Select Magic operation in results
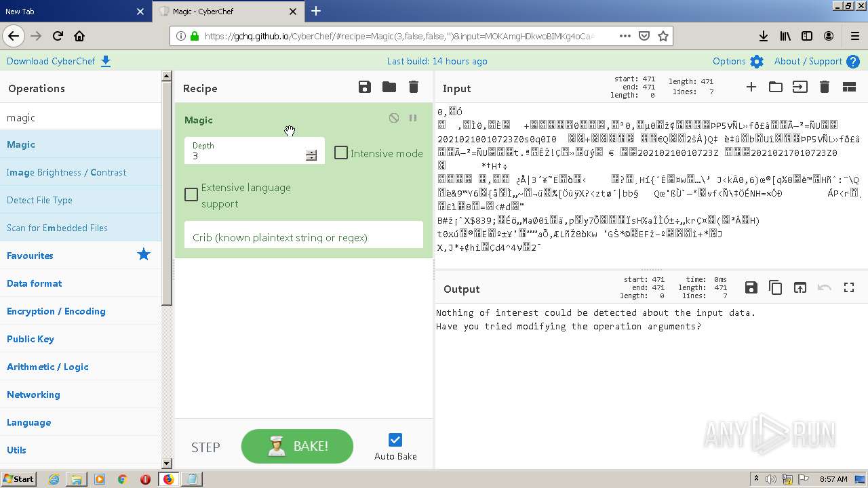Image resolution: width=868 pixels, height=488 pixels. click(x=81, y=144)
